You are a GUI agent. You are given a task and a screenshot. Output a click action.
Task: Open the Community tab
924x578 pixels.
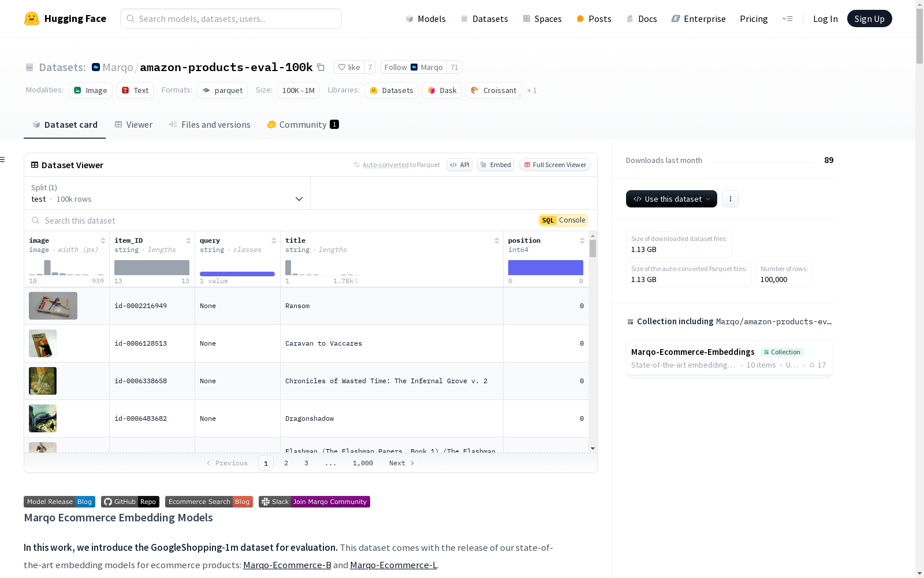pyautogui.click(x=303, y=125)
